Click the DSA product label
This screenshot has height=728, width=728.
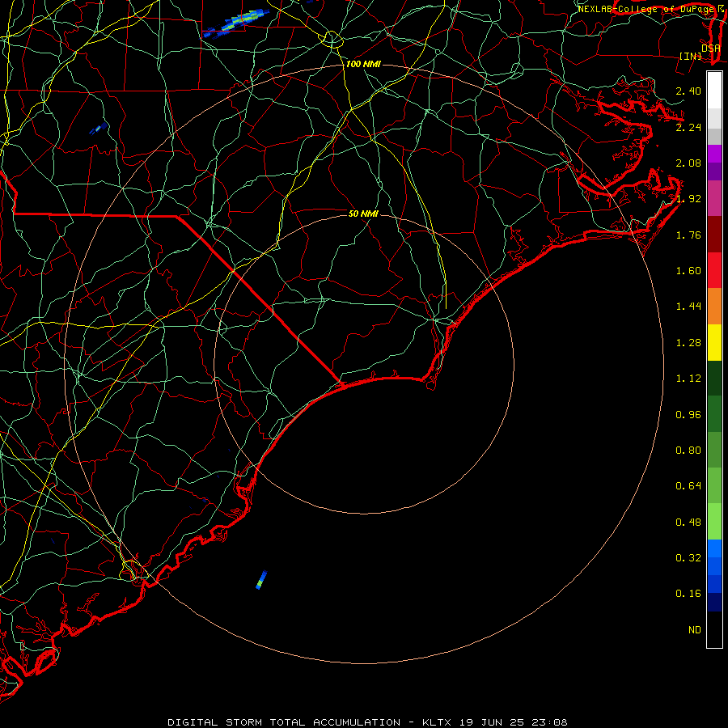[710, 48]
